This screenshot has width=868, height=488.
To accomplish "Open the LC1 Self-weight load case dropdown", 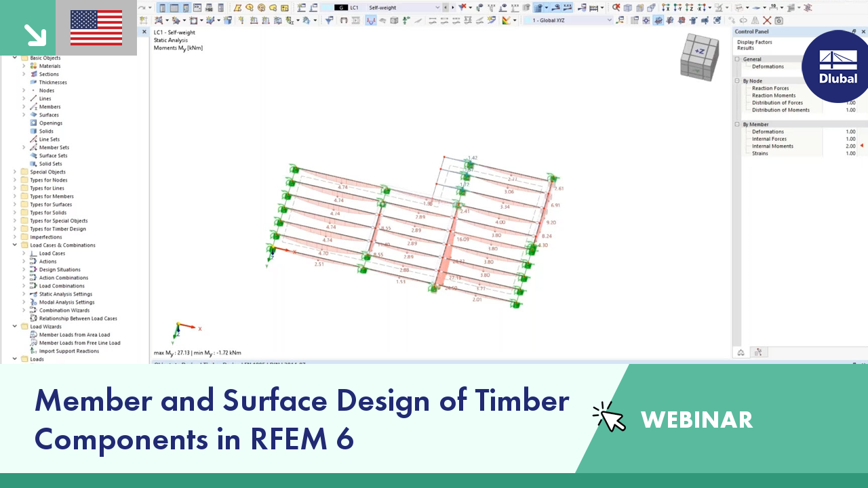I will 436,7.
